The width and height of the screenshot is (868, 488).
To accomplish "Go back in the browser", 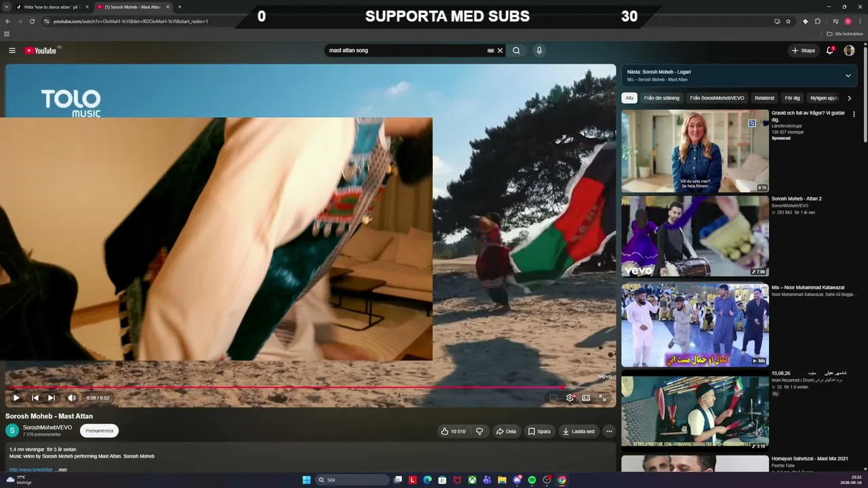I will [x=7, y=21].
